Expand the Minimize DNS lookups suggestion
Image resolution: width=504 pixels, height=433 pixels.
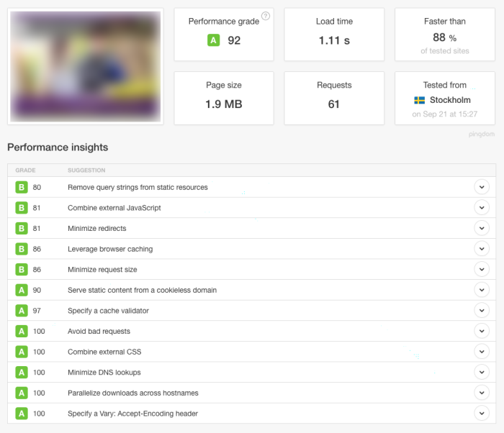pos(482,372)
